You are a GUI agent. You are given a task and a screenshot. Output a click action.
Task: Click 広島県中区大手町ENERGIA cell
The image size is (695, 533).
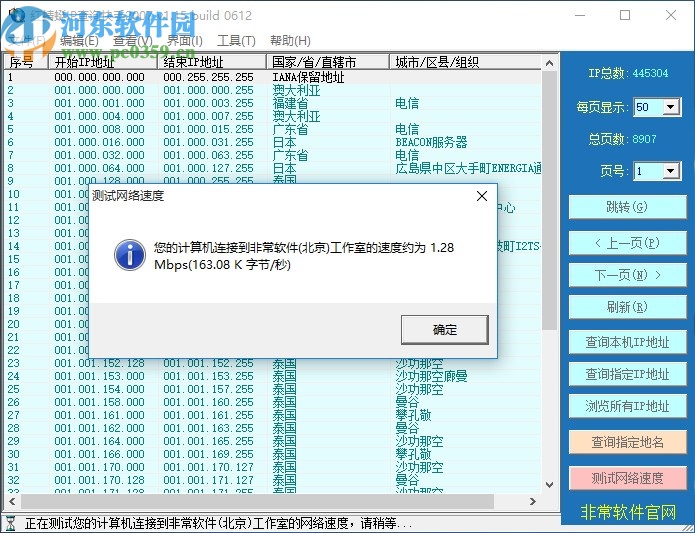point(468,168)
